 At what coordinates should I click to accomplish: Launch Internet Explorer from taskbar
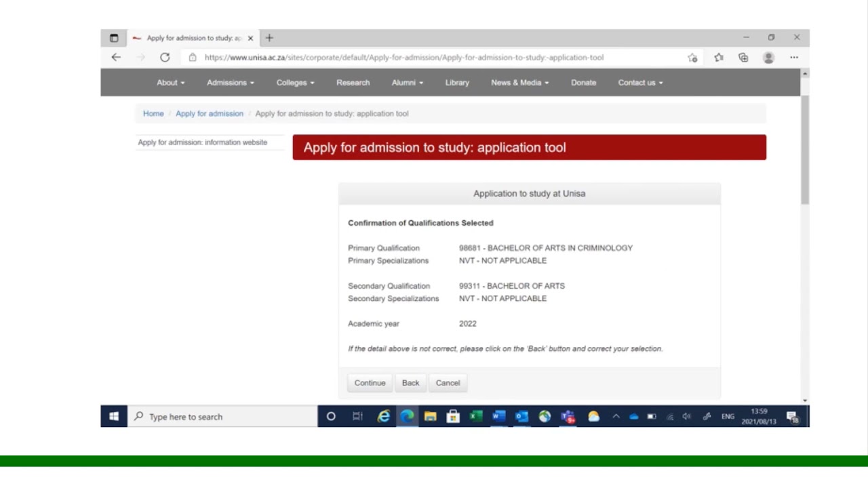click(384, 417)
